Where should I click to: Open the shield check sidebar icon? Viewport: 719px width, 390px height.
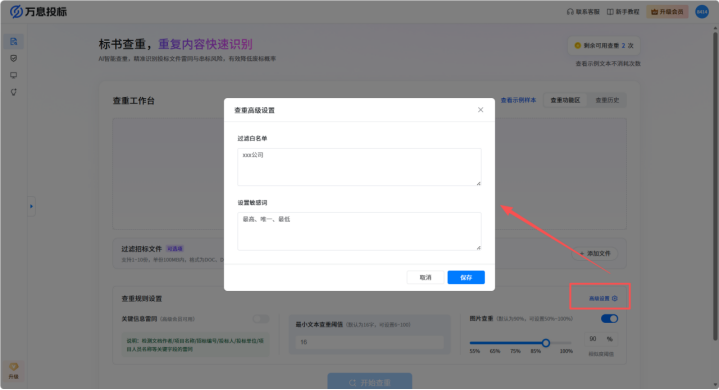click(x=13, y=59)
